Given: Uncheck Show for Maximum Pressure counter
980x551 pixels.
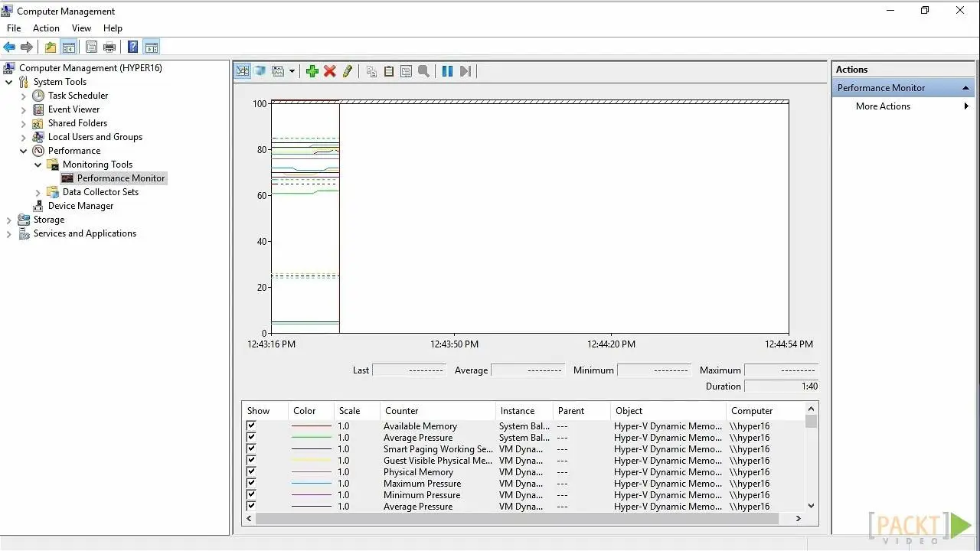Looking at the screenshot, I should 251,483.
